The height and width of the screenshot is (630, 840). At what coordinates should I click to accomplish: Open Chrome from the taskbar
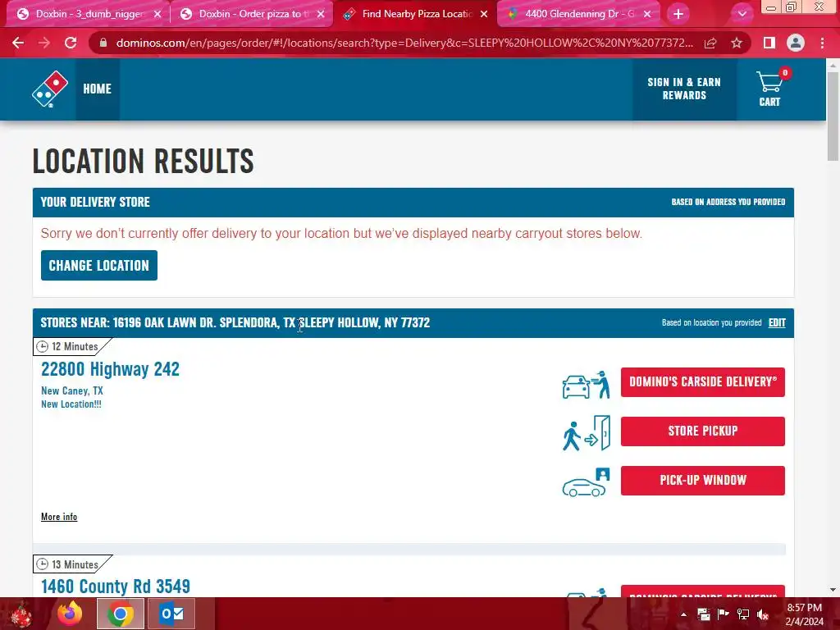[x=121, y=614]
